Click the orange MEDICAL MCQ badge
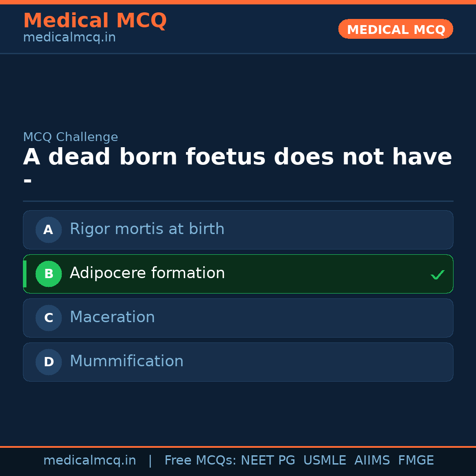Viewport: 476px width, 476px height. pos(395,29)
